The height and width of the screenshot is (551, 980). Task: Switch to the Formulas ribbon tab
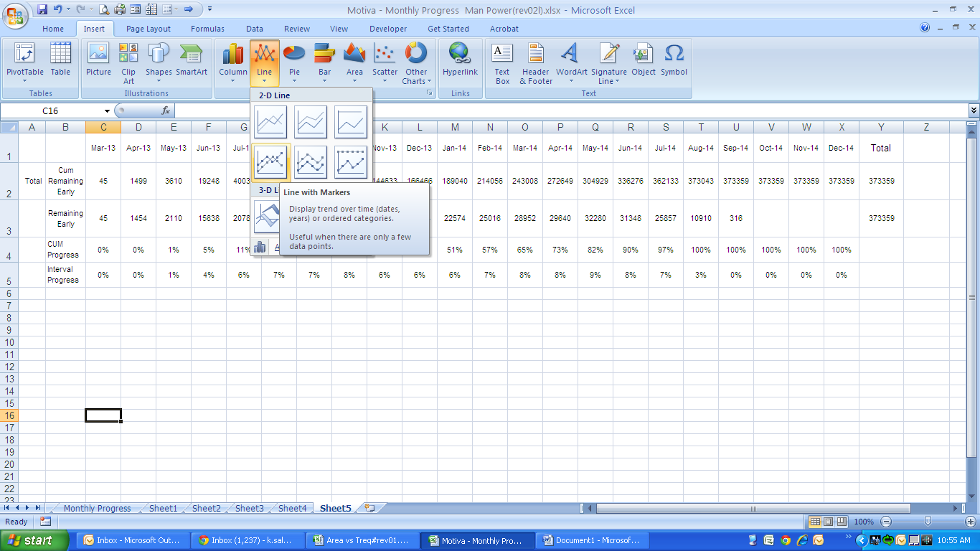pos(207,29)
